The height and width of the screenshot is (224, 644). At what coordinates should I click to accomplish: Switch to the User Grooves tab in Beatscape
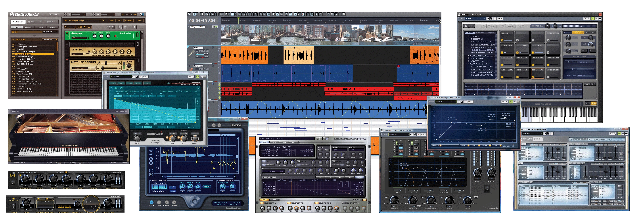tap(481, 33)
